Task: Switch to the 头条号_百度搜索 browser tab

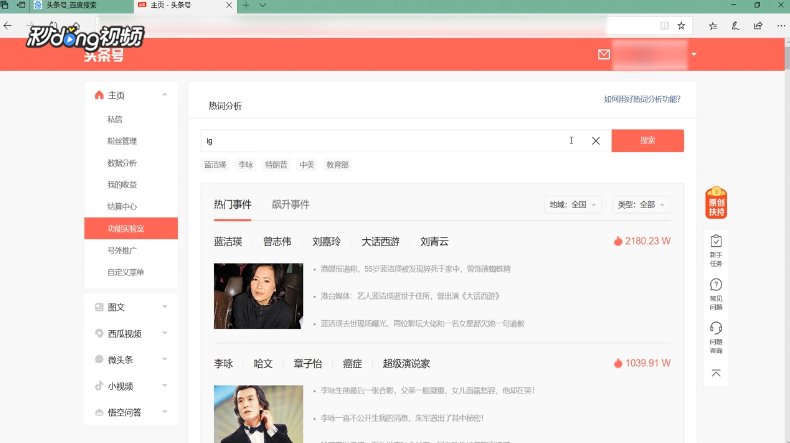Action: tap(82, 6)
